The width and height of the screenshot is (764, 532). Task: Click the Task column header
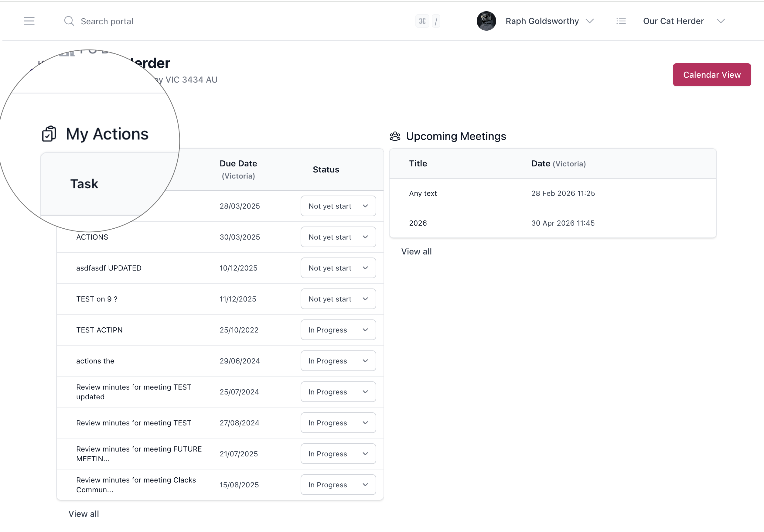pos(84,183)
